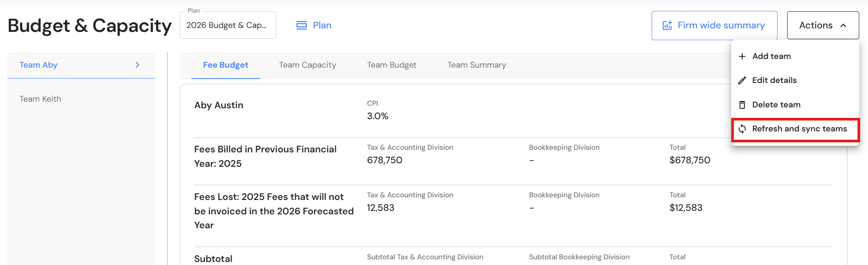Click the Plan layout icon

[x=302, y=25]
